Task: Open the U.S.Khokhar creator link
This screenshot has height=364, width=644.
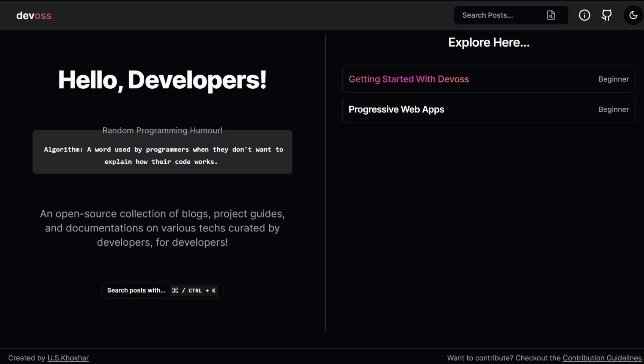Action: (68, 358)
